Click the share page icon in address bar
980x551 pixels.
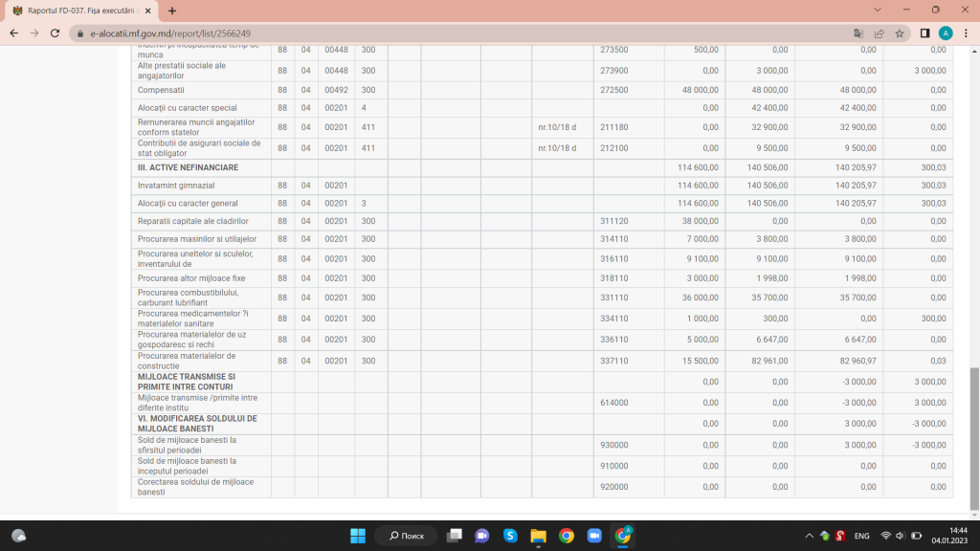tap(879, 33)
